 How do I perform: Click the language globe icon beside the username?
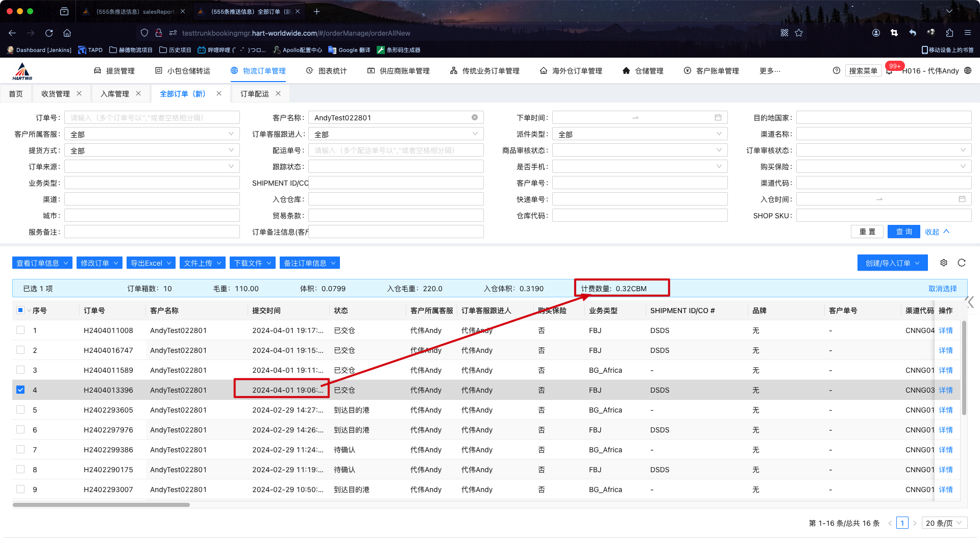click(x=968, y=71)
